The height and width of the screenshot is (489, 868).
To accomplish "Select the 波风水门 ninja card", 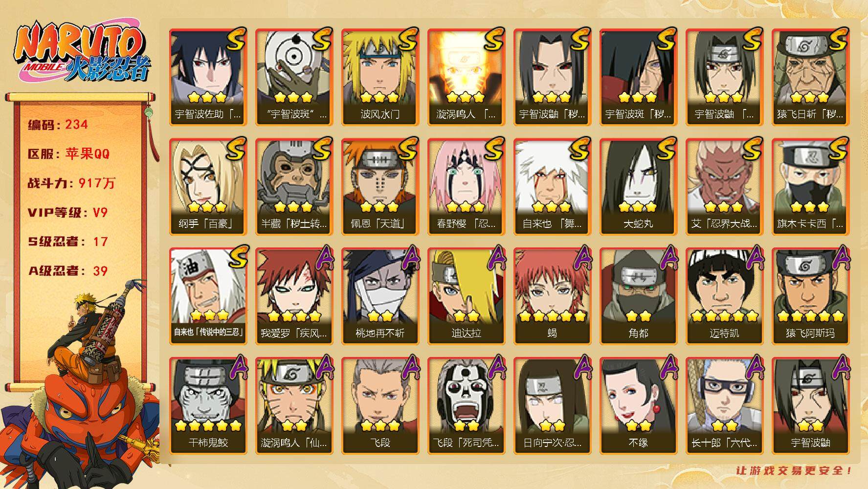I will point(380,77).
